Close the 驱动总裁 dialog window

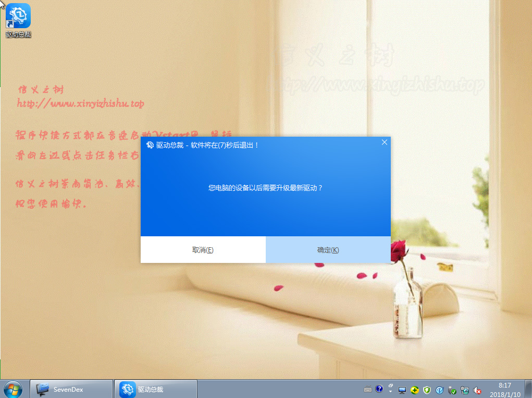(x=385, y=142)
